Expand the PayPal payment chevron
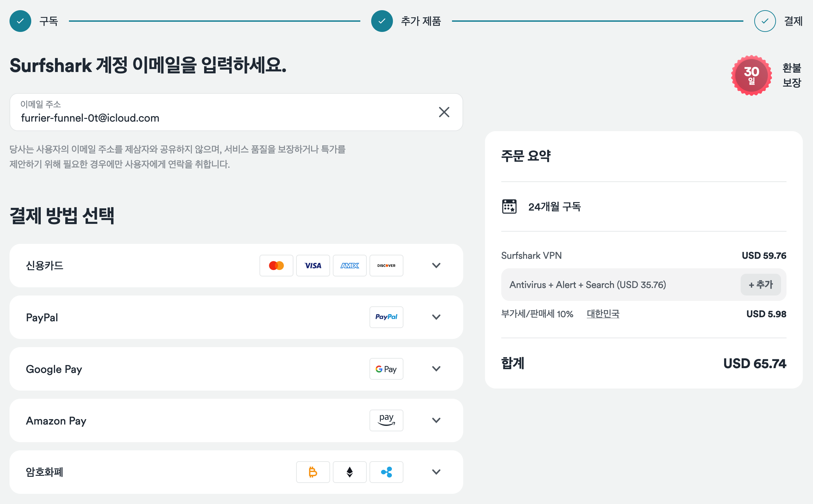The height and width of the screenshot is (504, 813). coord(436,317)
